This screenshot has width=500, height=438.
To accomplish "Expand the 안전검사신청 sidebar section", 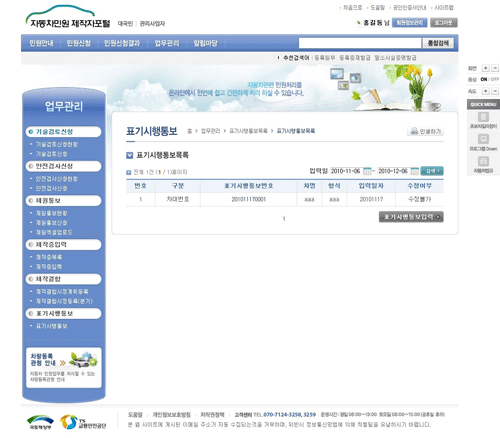I will pos(63,166).
